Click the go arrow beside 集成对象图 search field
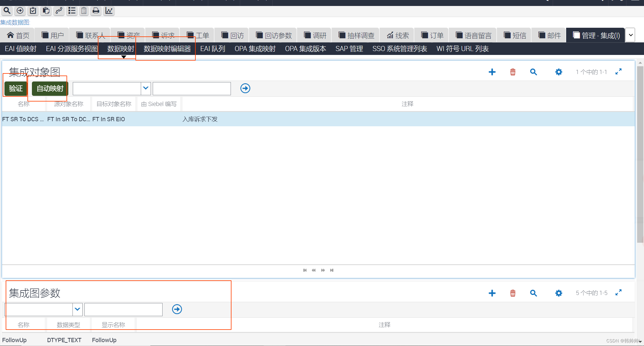This screenshot has width=644, height=346. click(245, 88)
